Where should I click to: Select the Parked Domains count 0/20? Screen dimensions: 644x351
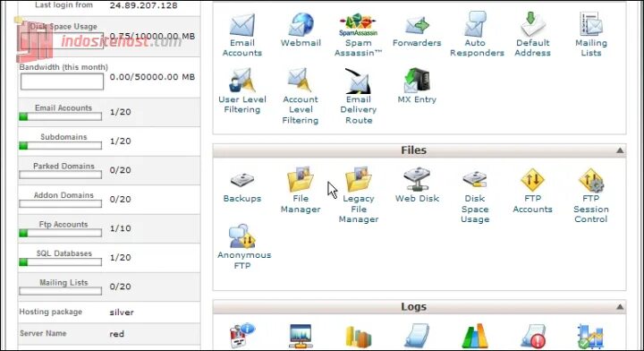(121, 170)
